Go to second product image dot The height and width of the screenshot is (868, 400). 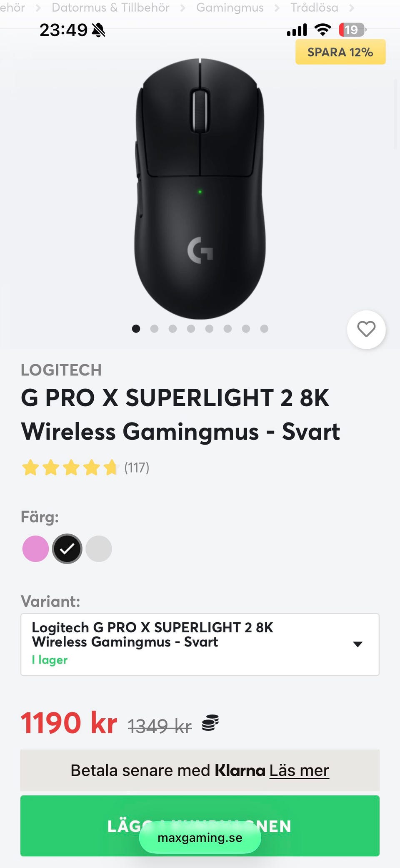tap(154, 329)
